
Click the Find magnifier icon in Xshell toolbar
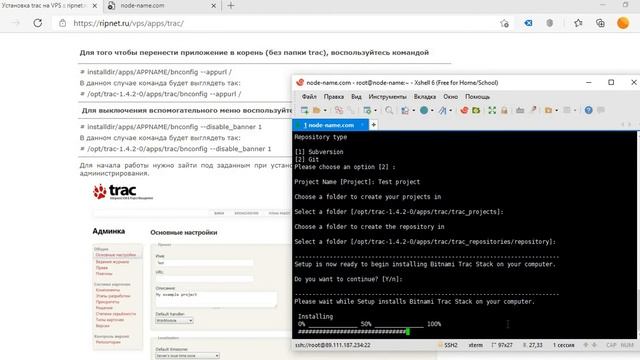(x=389, y=110)
